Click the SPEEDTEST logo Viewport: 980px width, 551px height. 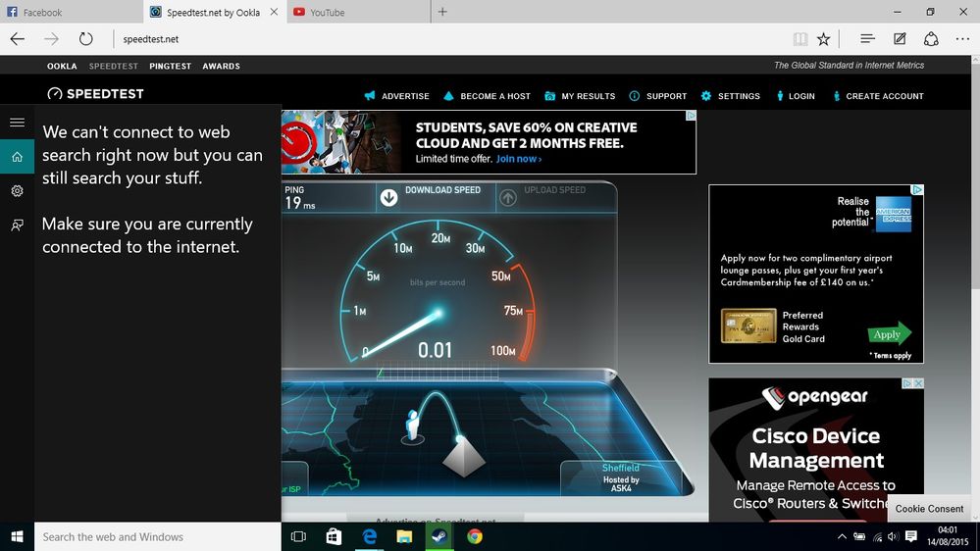(x=95, y=94)
